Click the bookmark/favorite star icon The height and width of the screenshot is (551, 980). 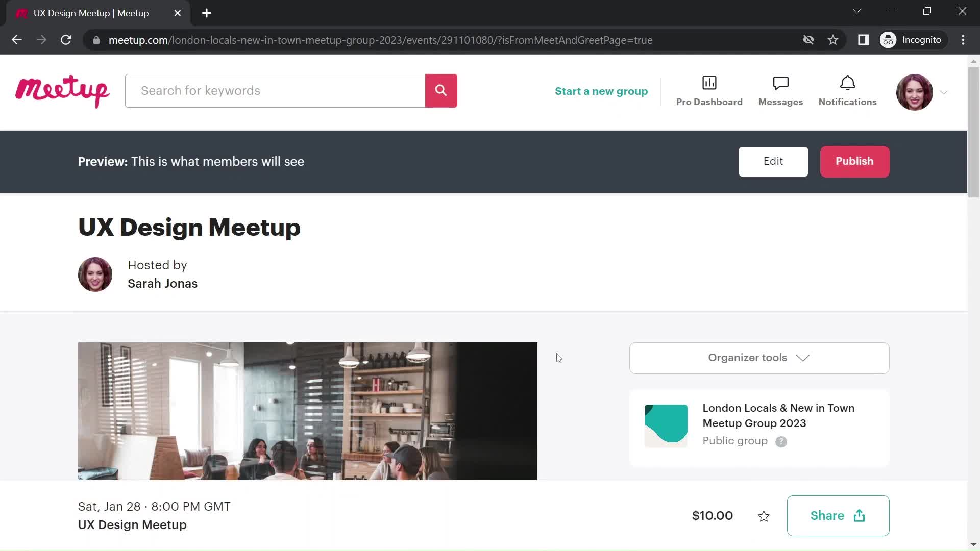tap(763, 515)
